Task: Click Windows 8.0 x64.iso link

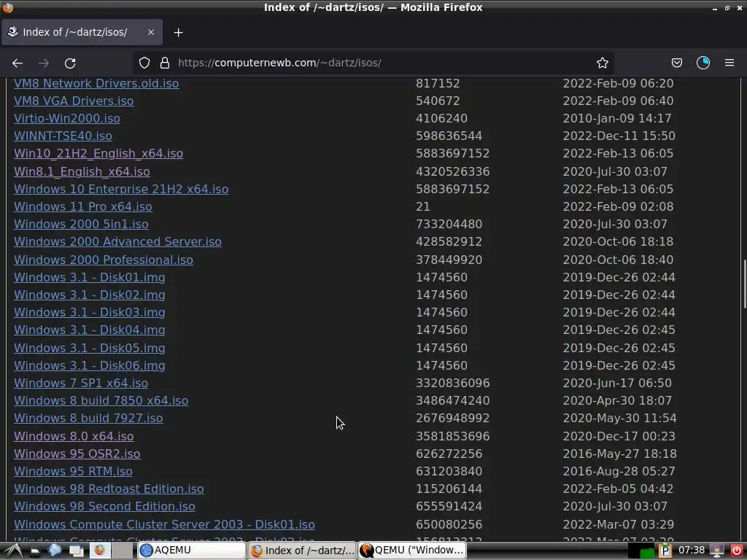Action: tap(74, 436)
